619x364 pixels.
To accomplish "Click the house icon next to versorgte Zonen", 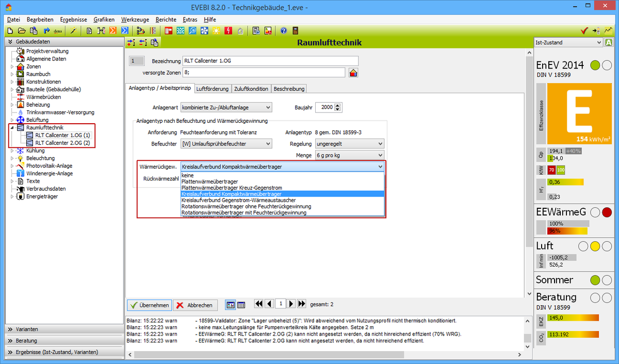I will tap(353, 73).
